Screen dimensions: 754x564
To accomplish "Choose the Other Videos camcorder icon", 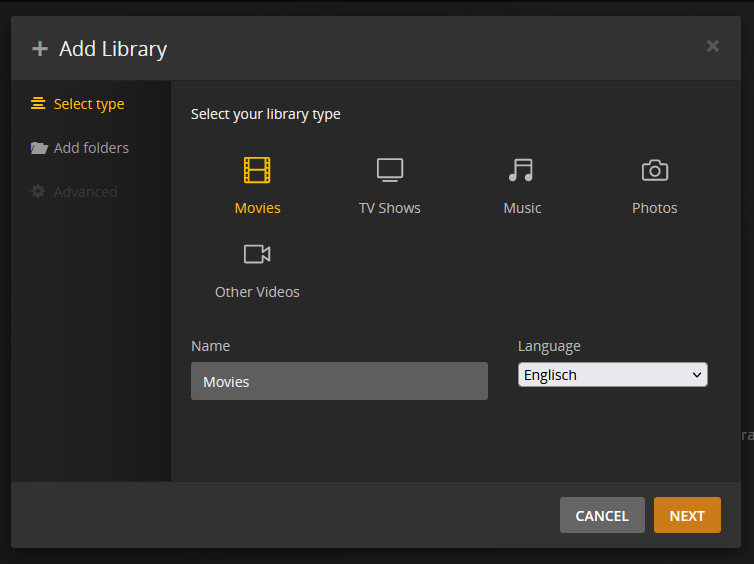I will click(257, 254).
